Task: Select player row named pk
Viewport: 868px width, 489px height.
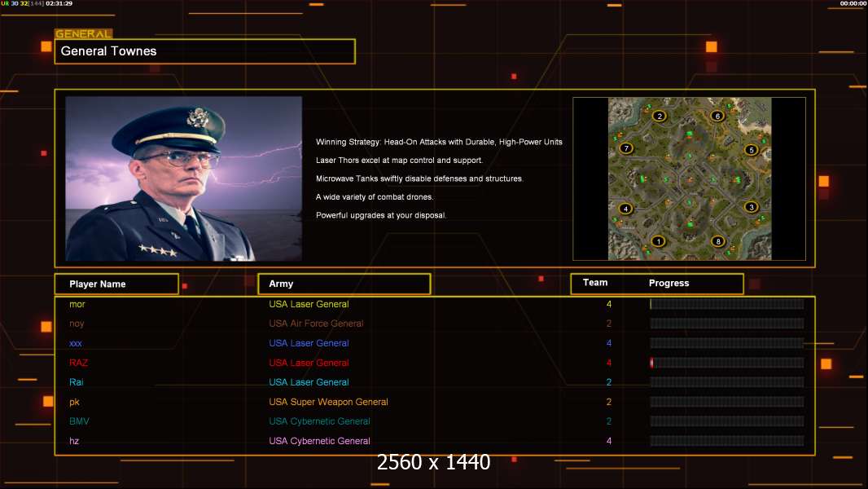Action: pos(435,402)
